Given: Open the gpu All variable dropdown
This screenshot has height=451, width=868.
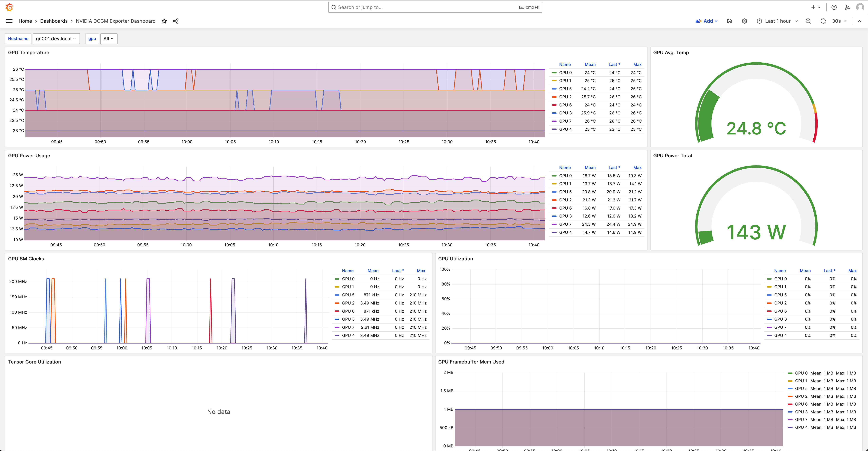Looking at the screenshot, I should (109, 39).
